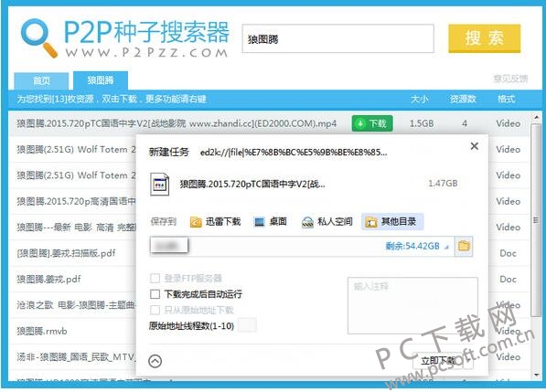Expand the remaining space 54.42GB dropdown arrow
The width and height of the screenshot is (546, 392).
pyautogui.click(x=446, y=247)
